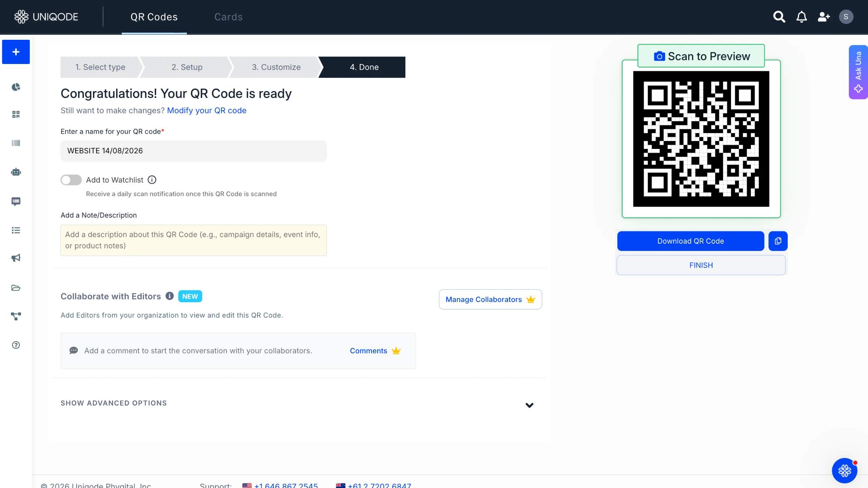Open the search icon in header
The image size is (868, 488).
coord(779,17)
